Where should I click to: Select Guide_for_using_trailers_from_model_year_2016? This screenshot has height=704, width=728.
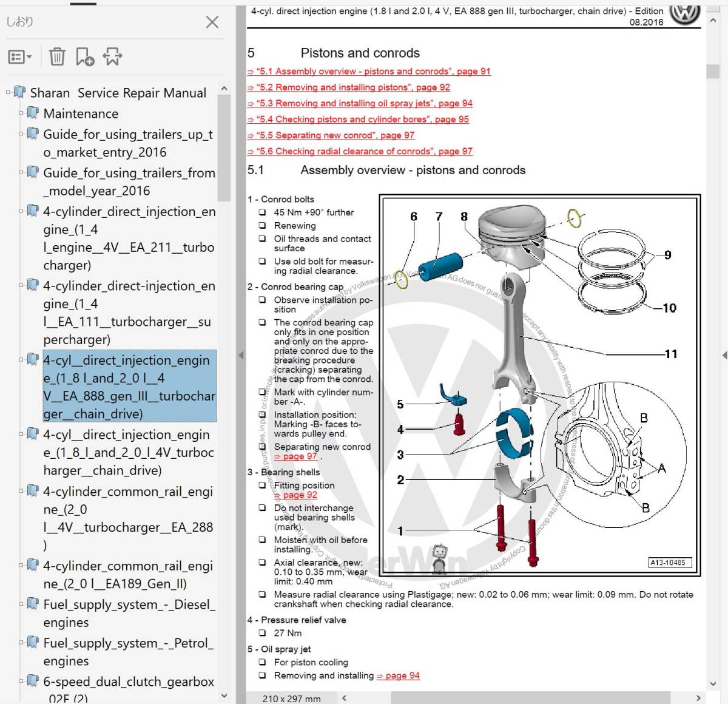(x=129, y=181)
